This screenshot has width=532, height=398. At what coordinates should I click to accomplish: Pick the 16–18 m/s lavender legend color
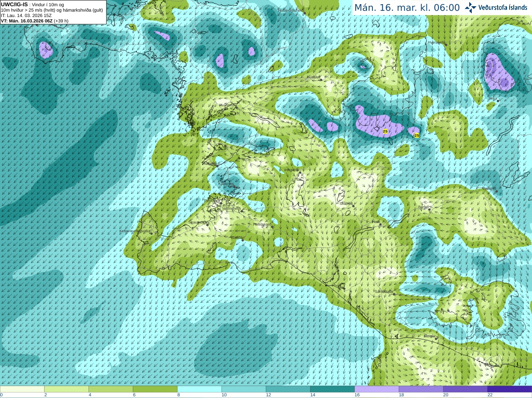click(x=377, y=389)
